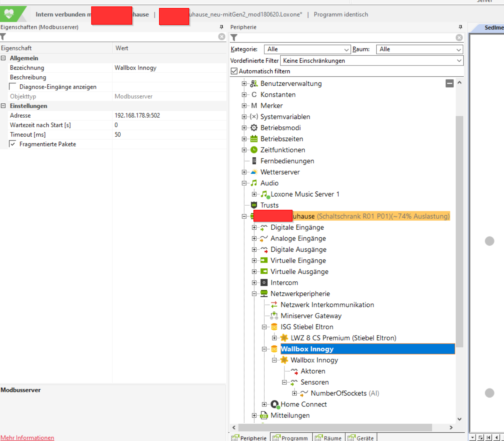Collapse the Allgemein property group

click(3, 58)
